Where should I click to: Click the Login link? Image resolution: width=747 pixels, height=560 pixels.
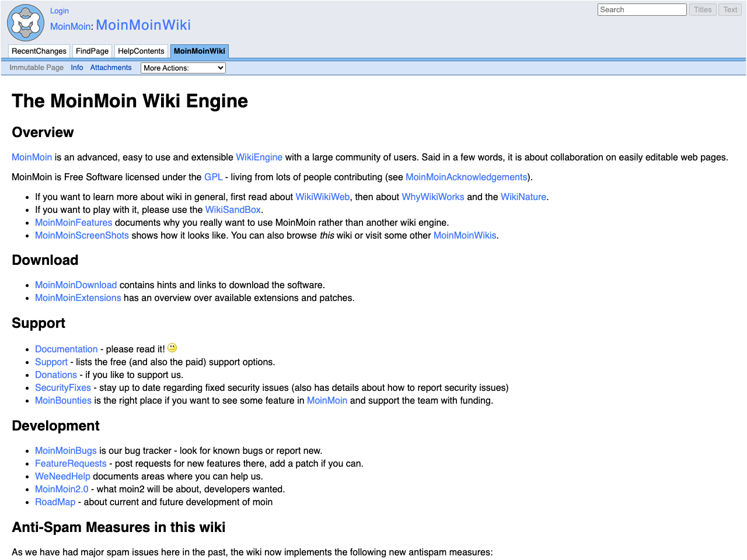pos(59,10)
